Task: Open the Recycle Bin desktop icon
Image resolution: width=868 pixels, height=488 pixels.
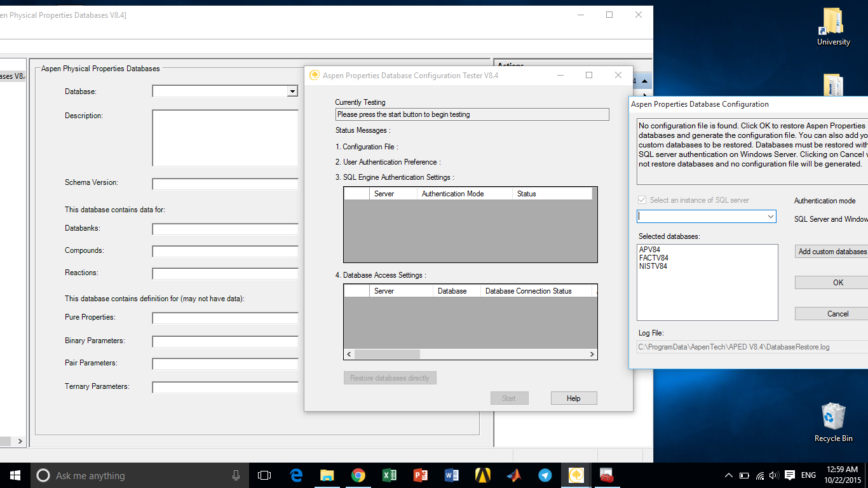Action: tap(833, 422)
